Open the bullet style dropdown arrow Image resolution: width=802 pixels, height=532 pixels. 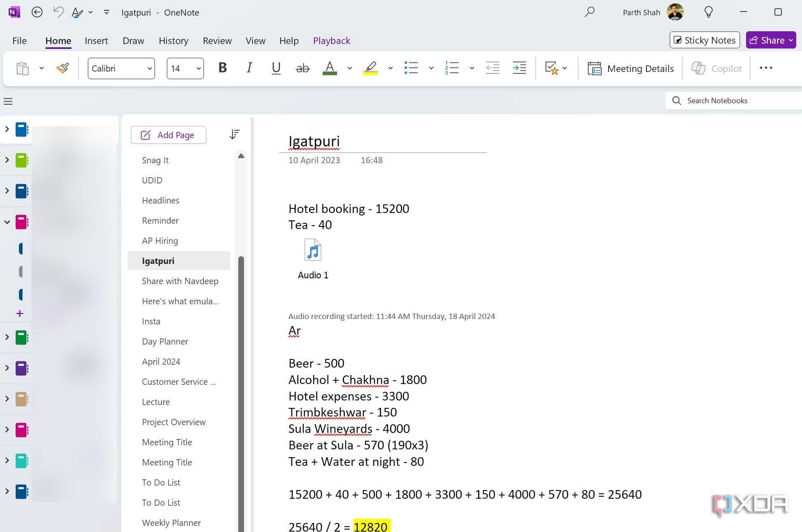tap(431, 68)
